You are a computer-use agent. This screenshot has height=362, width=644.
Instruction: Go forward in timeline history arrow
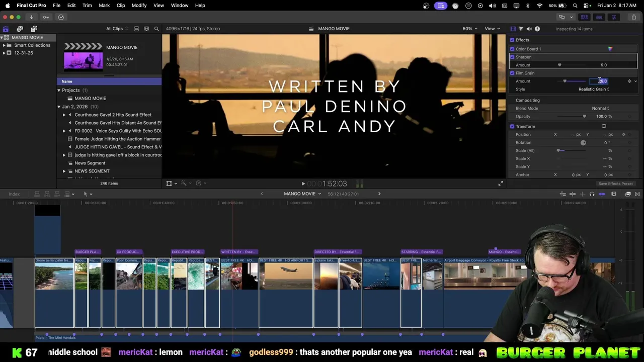click(x=379, y=194)
